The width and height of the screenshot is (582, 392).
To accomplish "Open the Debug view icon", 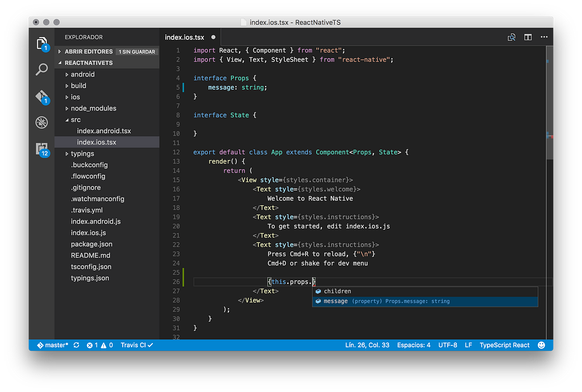I will [42, 122].
